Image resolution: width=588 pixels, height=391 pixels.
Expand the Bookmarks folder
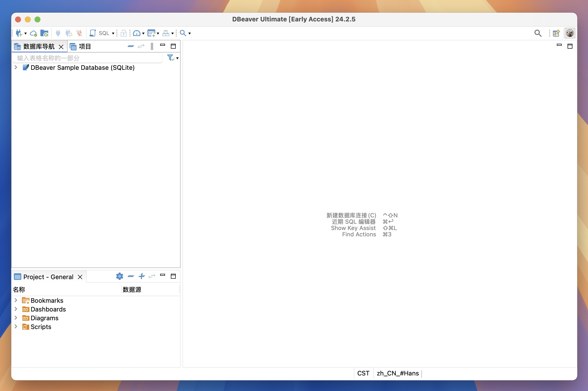(x=16, y=300)
